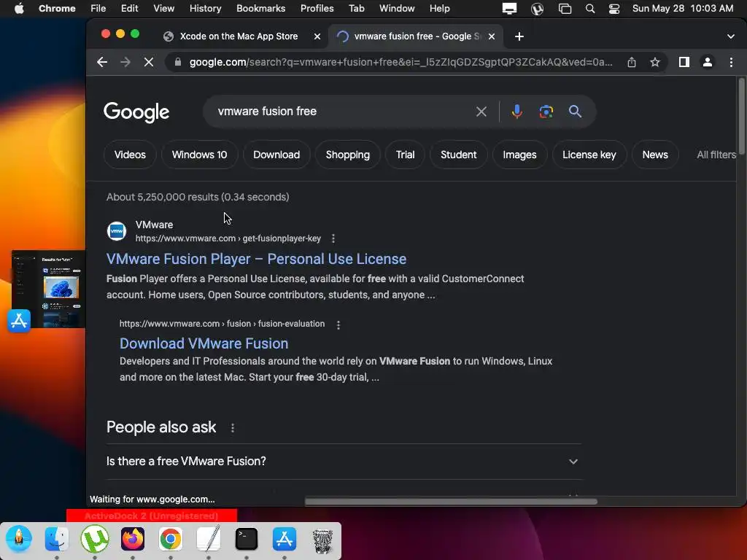The width and height of the screenshot is (747, 560).
Task: Open Finder from the Dock
Action: click(56, 539)
